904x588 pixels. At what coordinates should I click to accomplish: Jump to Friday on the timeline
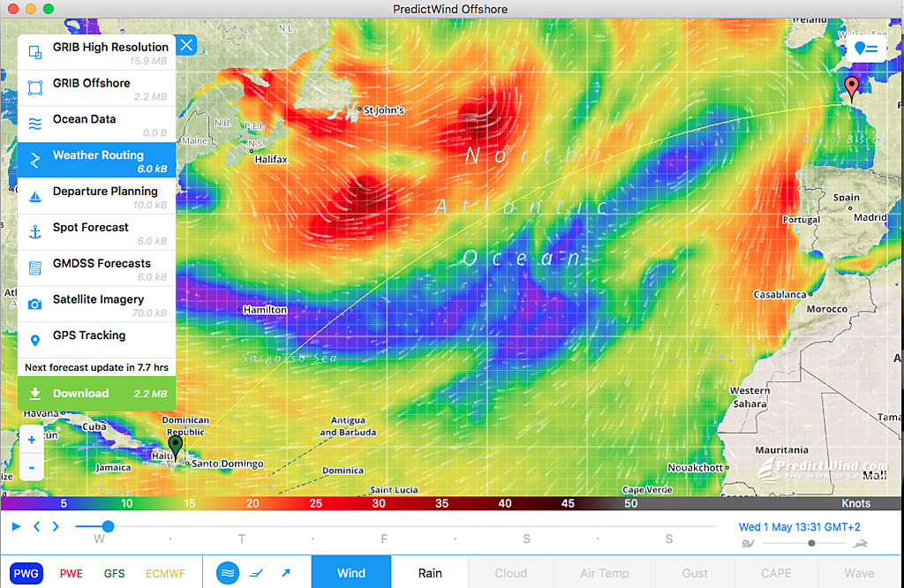pyautogui.click(x=384, y=539)
